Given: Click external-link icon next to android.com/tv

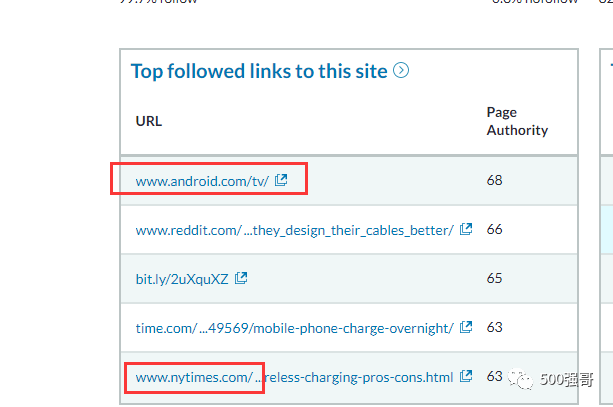Looking at the screenshot, I should (x=281, y=180).
